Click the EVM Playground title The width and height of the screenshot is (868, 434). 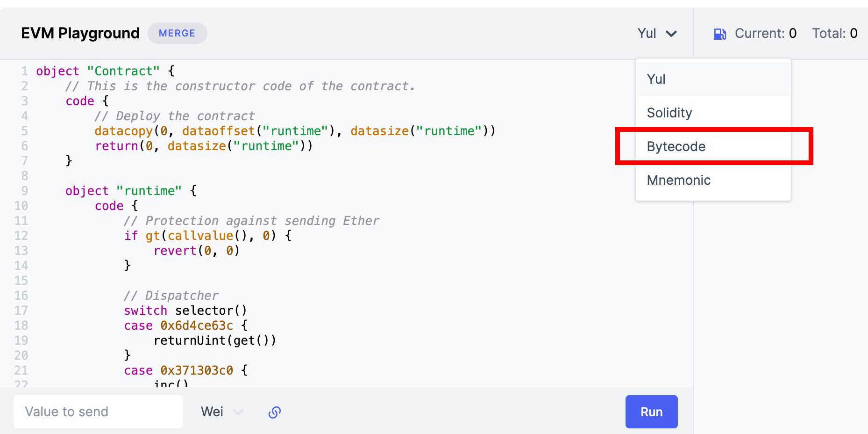80,33
